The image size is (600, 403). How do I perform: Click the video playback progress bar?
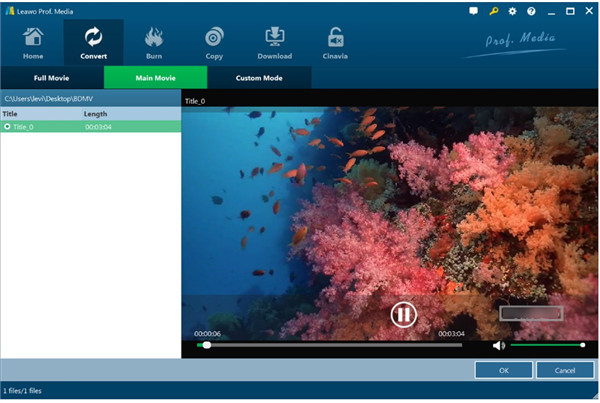pyautogui.click(x=330, y=345)
